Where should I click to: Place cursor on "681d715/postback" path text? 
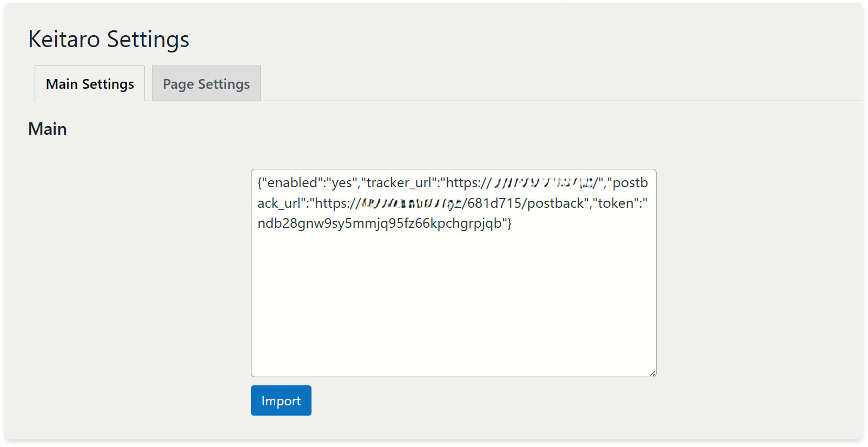point(526,203)
